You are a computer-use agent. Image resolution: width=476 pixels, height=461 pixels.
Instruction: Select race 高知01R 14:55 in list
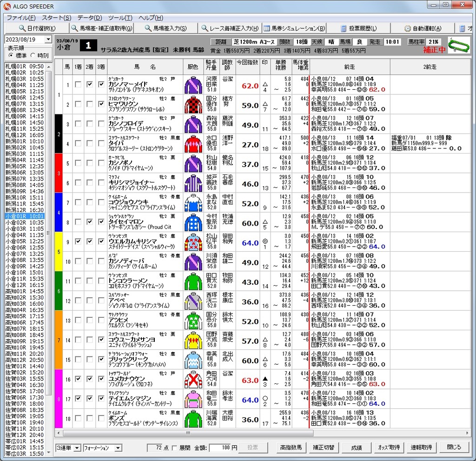point(25,291)
